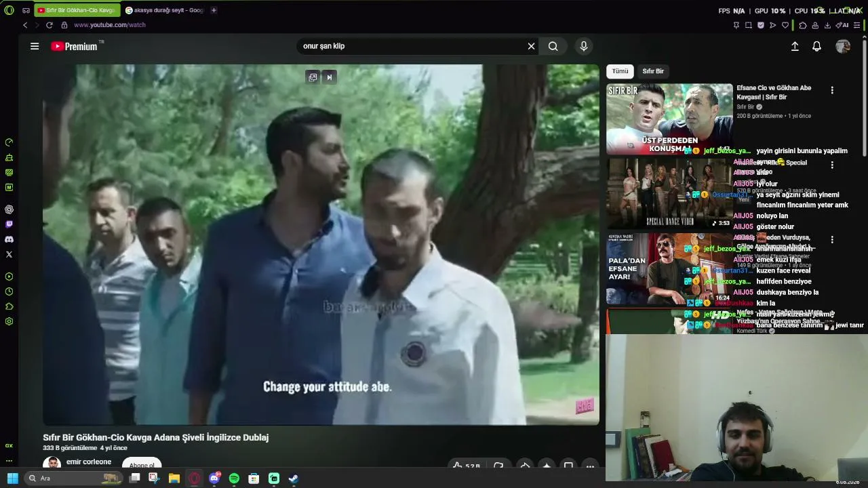Open the 'emir corleone' channel link

tap(89, 462)
